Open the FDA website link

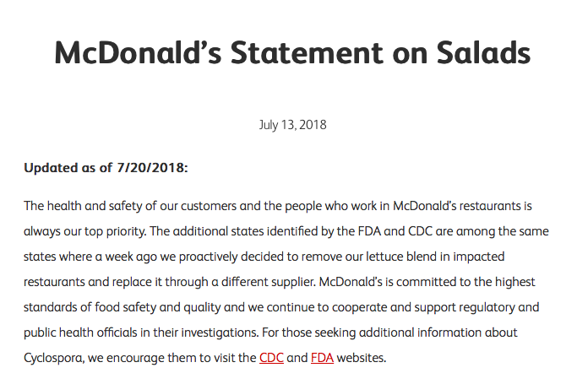[322, 358]
